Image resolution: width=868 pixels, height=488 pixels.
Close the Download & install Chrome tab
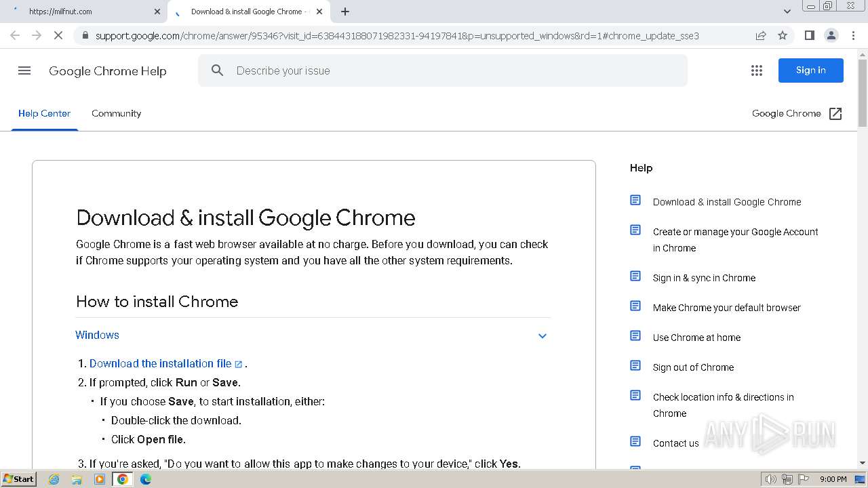click(x=319, y=12)
